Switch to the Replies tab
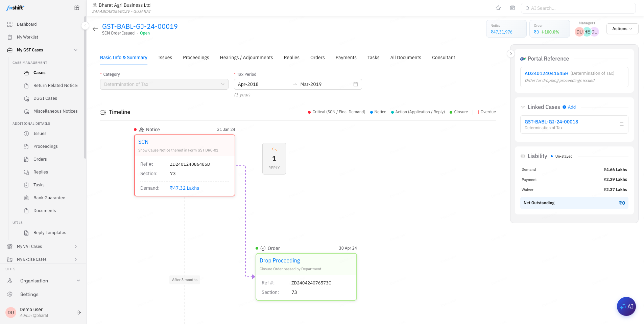Viewport: 644px width, 324px height. [x=292, y=58]
